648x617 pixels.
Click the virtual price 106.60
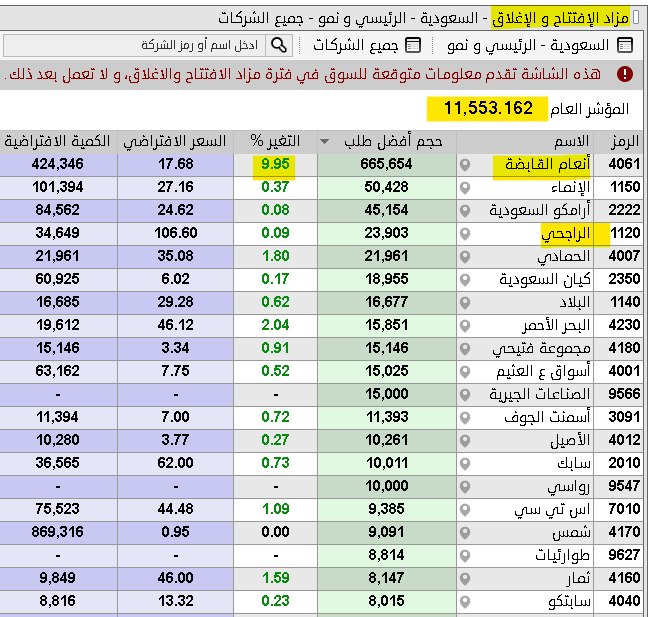pos(176,233)
